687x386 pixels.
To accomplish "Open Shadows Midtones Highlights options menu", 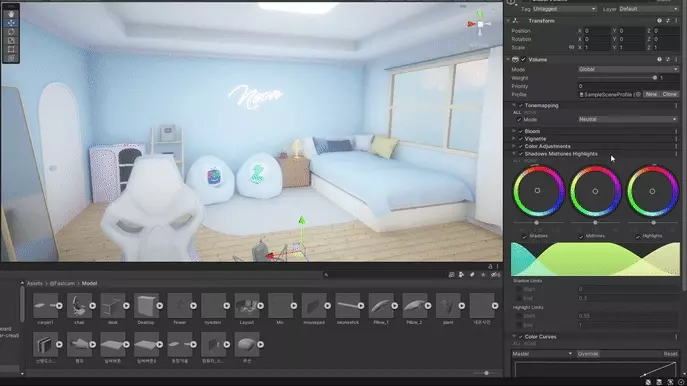I will click(x=676, y=154).
